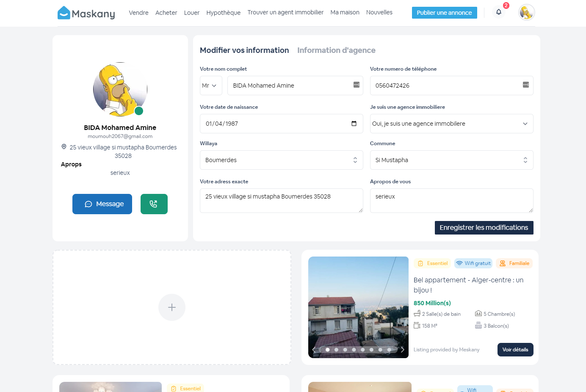Click the plus icon to add a listing
Viewport: 586px width, 392px height.
(x=172, y=307)
